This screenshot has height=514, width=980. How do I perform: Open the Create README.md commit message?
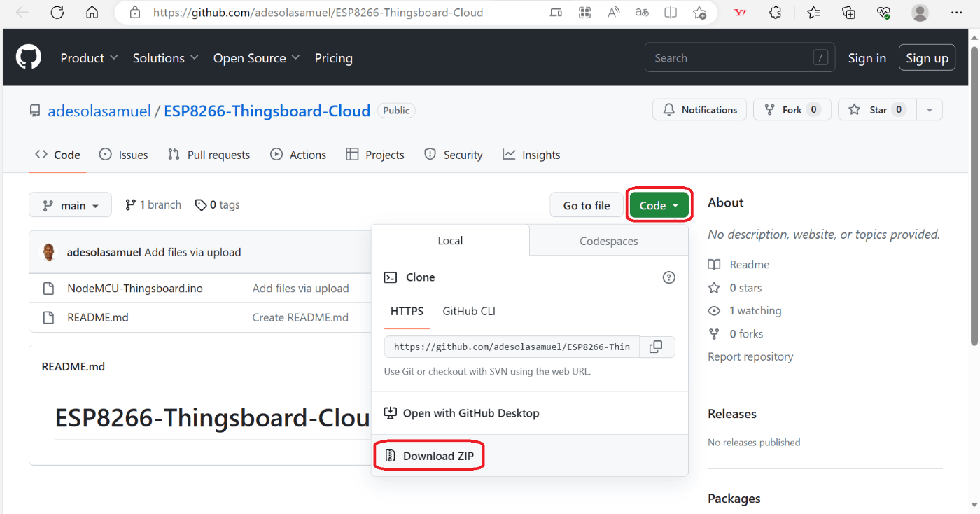click(300, 317)
